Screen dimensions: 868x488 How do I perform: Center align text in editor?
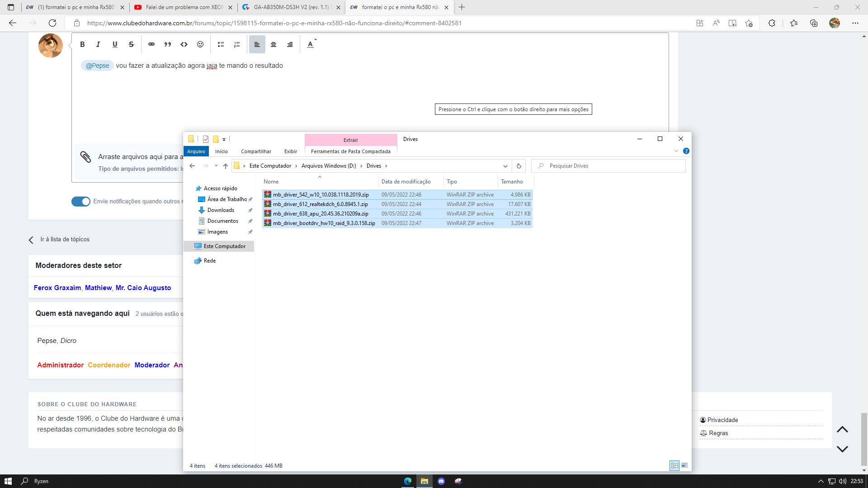tap(274, 44)
